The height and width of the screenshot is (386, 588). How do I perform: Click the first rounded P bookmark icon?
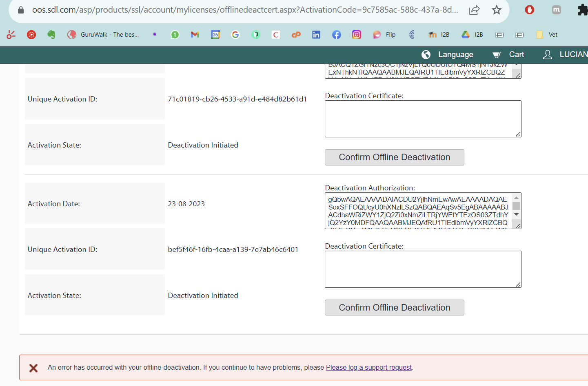coord(499,35)
